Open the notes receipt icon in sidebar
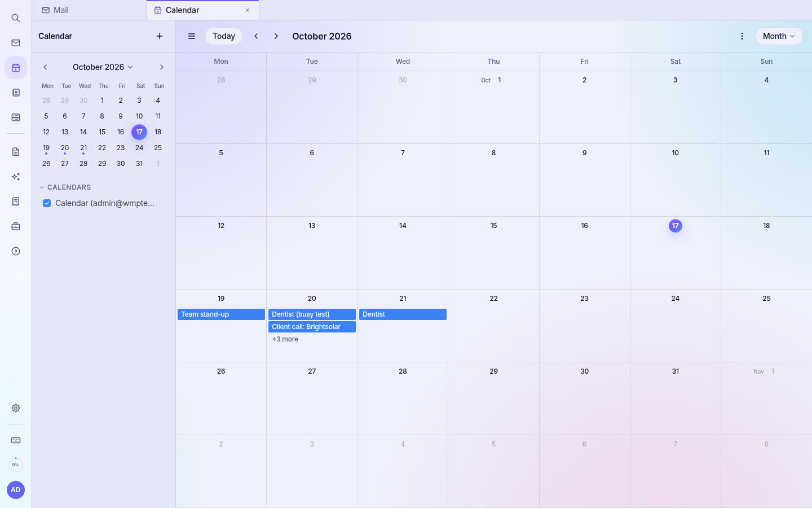The height and width of the screenshot is (508, 812). (16, 202)
